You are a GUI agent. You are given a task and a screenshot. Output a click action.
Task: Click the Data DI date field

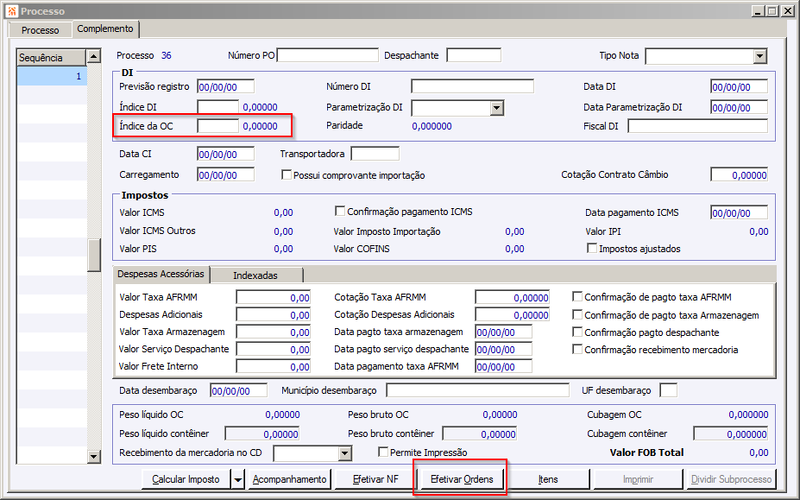739,87
